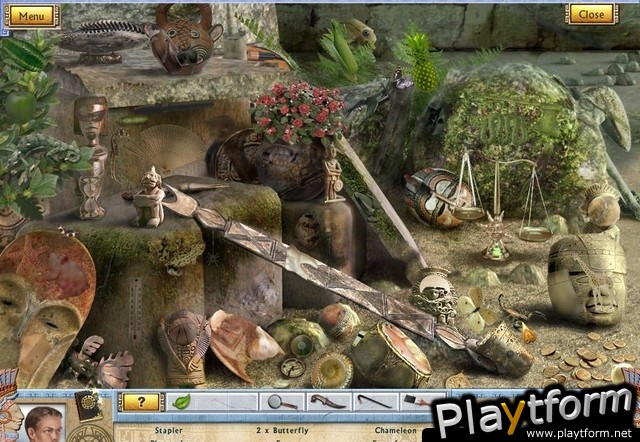Click the red flower bouquet in the pot
The image size is (640, 442).
pyautogui.click(x=299, y=110)
